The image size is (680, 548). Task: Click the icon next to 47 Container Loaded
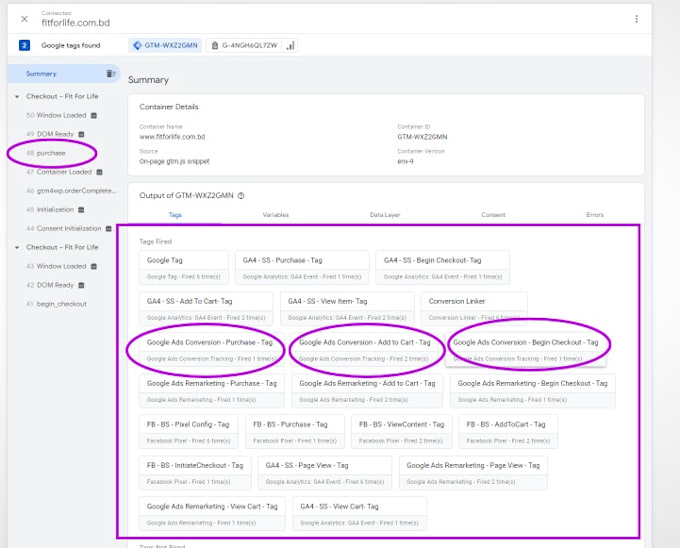99,172
